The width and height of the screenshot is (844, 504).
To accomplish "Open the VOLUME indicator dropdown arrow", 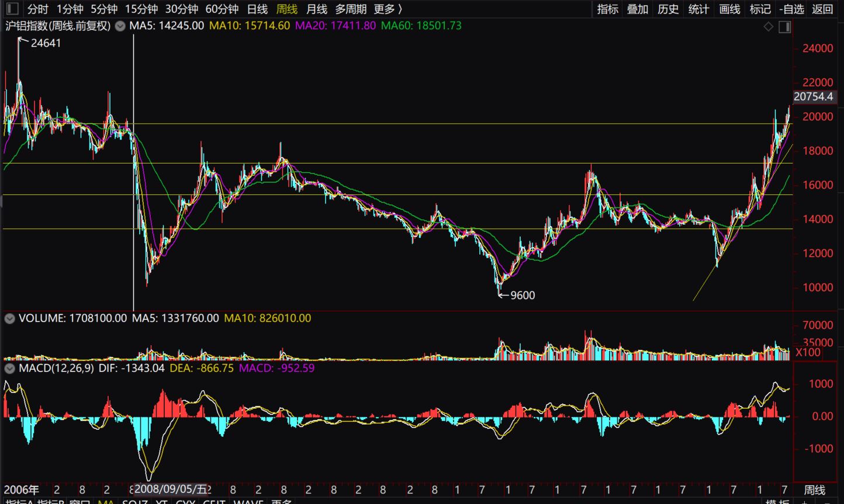I will [10, 318].
